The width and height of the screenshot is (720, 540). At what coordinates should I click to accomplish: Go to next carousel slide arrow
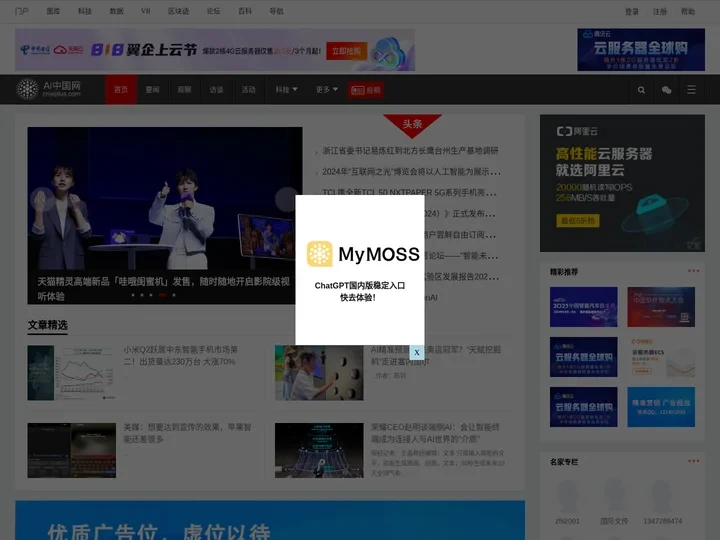[x=286, y=199]
